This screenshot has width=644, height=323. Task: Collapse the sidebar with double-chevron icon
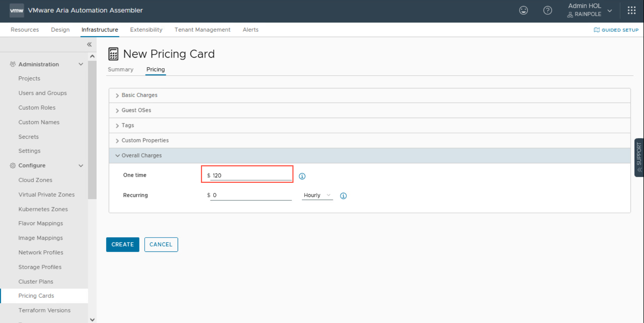(x=89, y=45)
